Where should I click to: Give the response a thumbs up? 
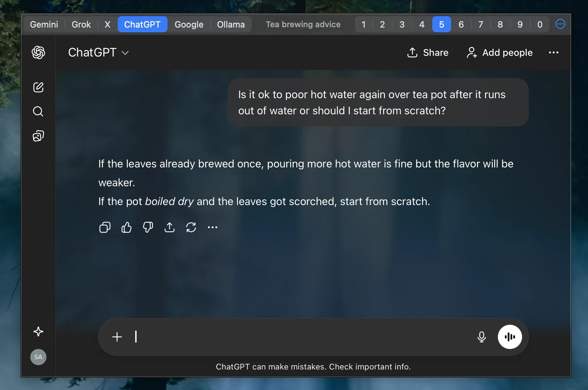pyautogui.click(x=126, y=228)
